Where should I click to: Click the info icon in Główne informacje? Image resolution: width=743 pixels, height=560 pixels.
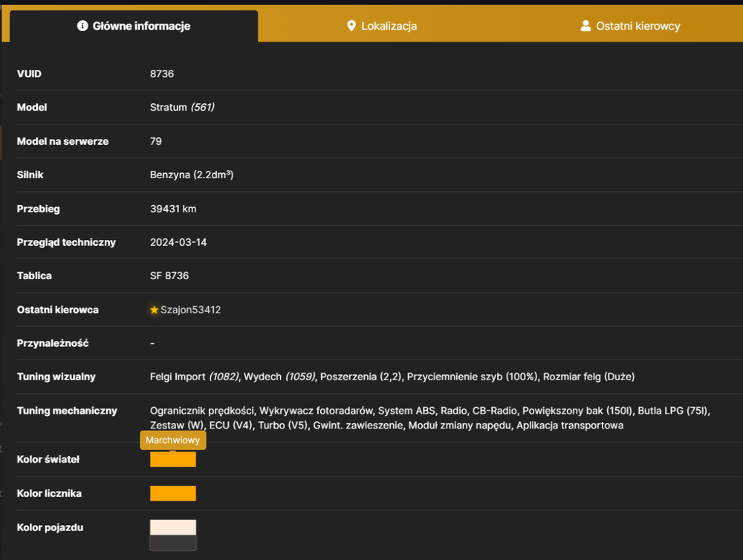pyautogui.click(x=82, y=25)
